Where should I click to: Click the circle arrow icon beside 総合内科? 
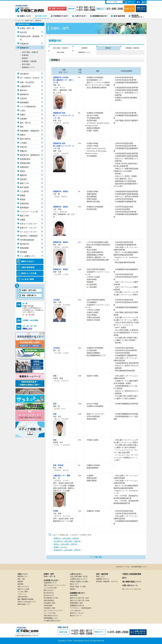(x=18, y=32)
